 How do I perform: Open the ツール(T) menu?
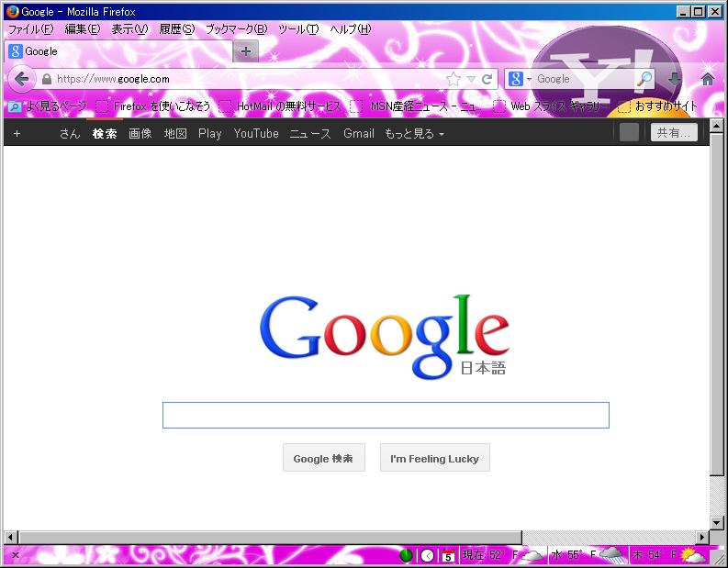pos(298,29)
